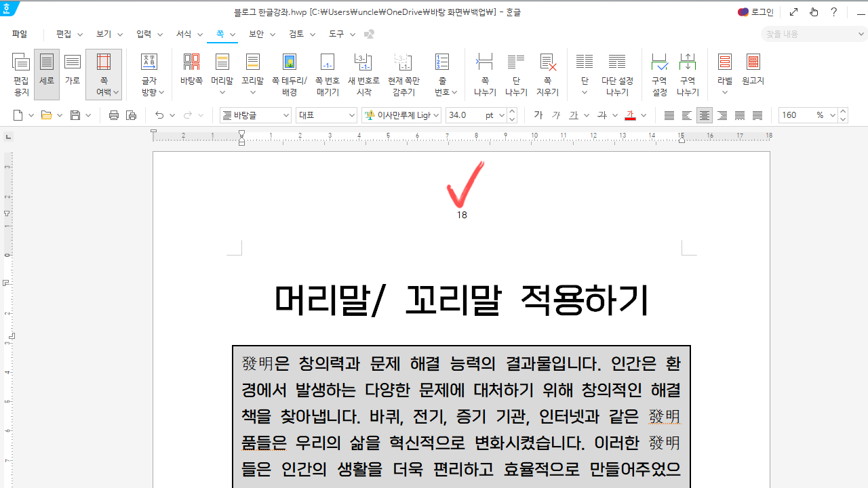Set page orientation to 세로
The height and width of the screenshot is (488, 868).
pos(47,75)
